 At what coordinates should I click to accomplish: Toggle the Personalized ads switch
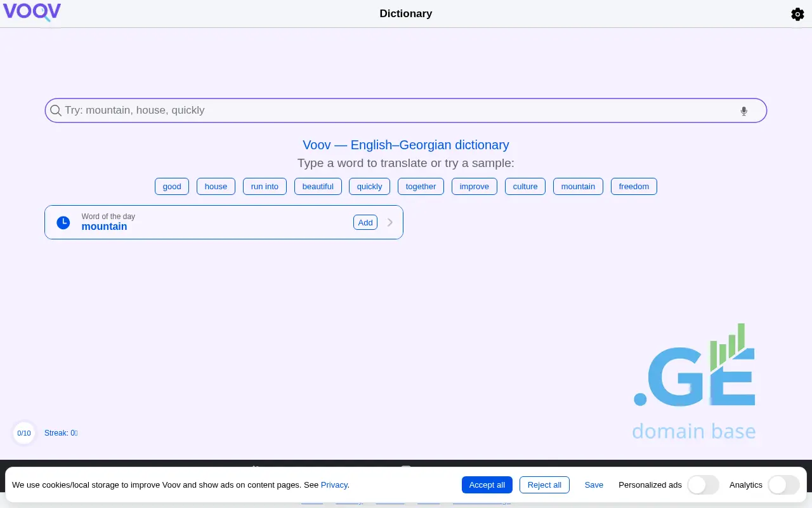(x=703, y=485)
